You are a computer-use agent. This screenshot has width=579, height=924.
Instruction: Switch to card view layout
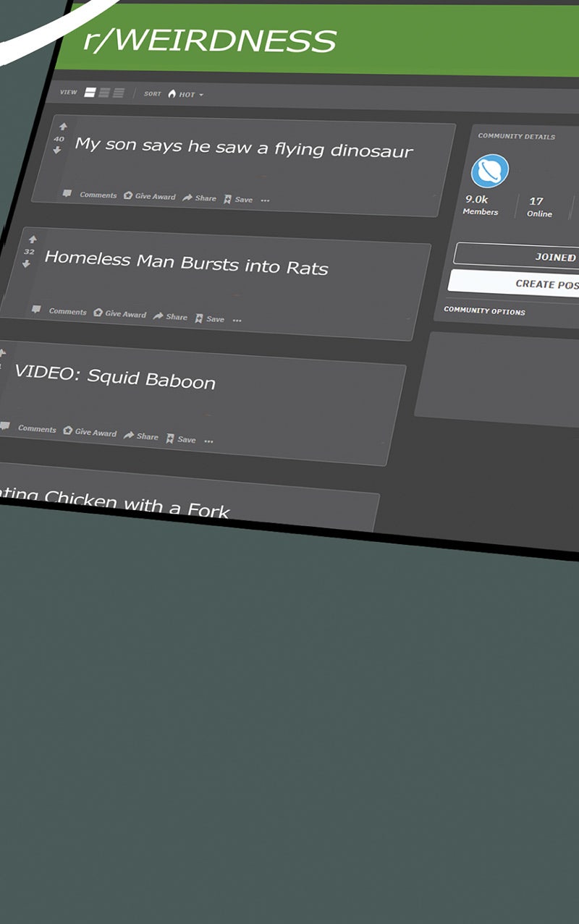coord(90,93)
